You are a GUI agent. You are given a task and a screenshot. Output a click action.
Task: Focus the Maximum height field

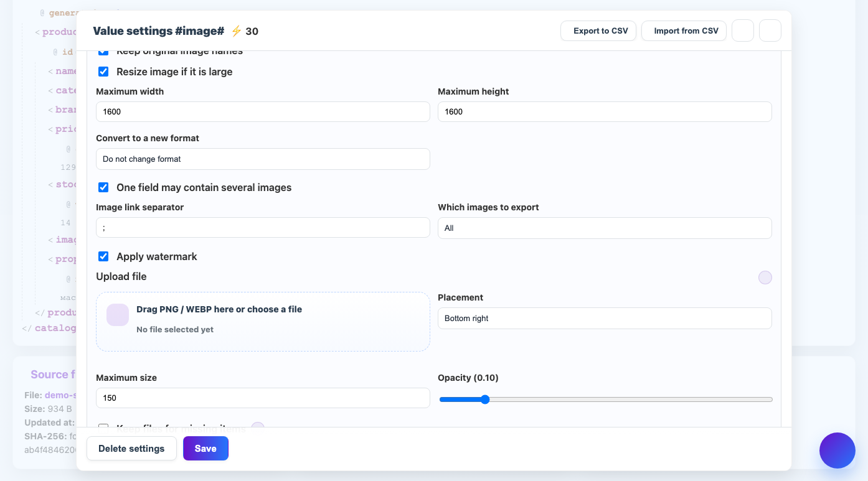tap(605, 111)
